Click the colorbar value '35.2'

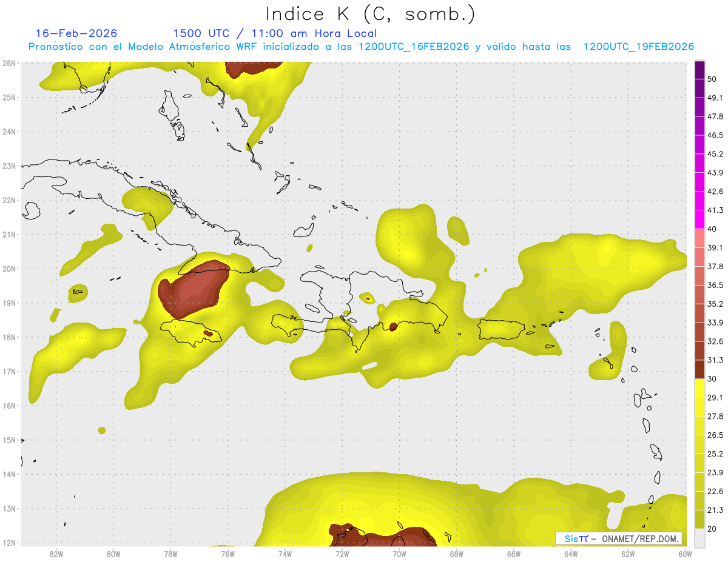pyautogui.click(x=715, y=304)
